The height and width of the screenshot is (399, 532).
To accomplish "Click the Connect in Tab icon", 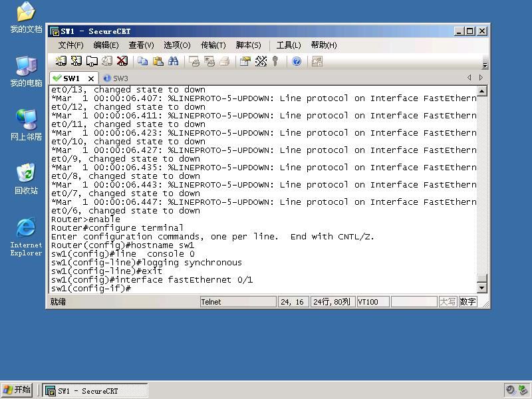I will pos(92,61).
